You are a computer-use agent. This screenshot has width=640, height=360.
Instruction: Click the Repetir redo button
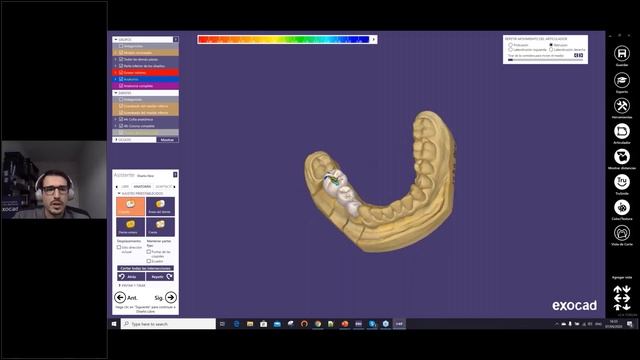(160, 277)
